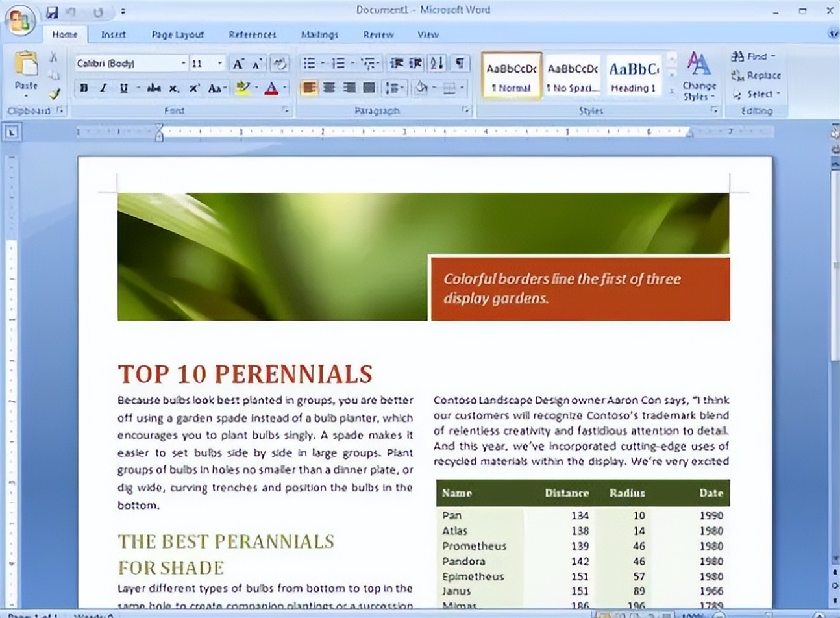Click the Format Painter brush icon
The image size is (840, 618).
click(55, 94)
